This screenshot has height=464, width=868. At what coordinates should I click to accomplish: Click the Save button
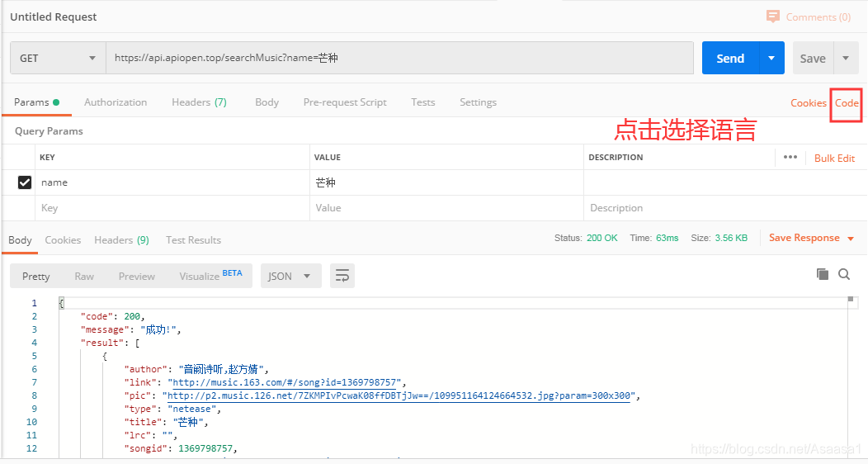click(813, 58)
